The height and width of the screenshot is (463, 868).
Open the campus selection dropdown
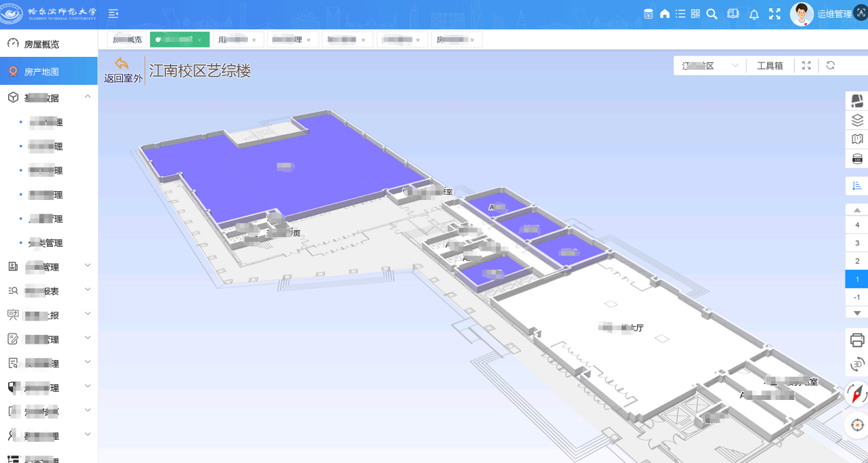pos(710,66)
